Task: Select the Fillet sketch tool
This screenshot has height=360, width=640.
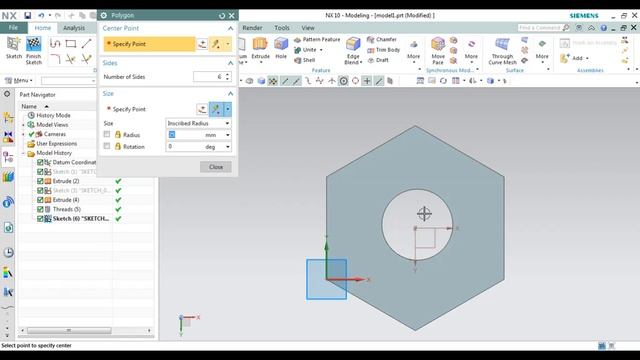Action: [55, 59]
